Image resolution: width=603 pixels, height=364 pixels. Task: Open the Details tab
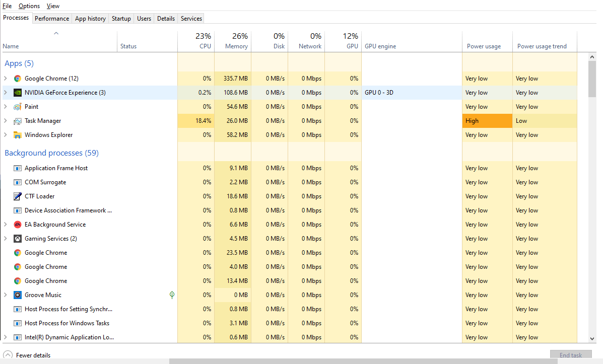(x=166, y=19)
